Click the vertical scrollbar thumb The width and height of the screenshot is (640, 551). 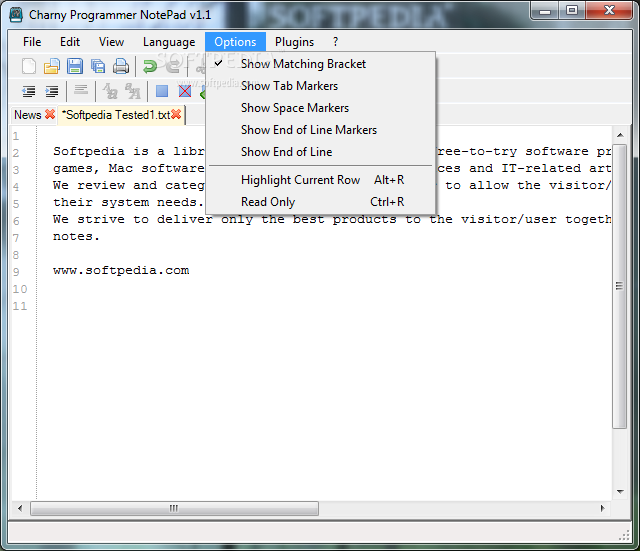click(x=620, y=286)
